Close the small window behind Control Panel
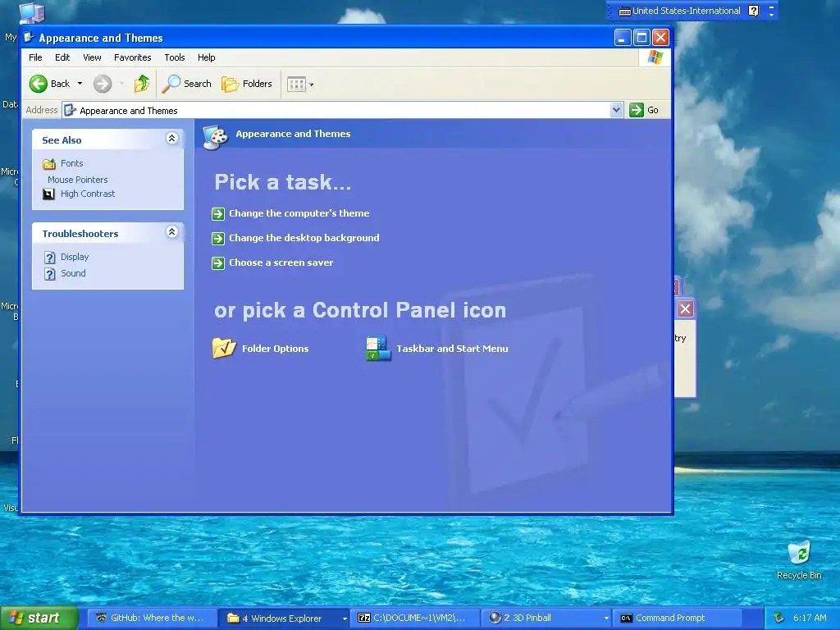Viewport: 840px width, 630px height. (x=685, y=309)
